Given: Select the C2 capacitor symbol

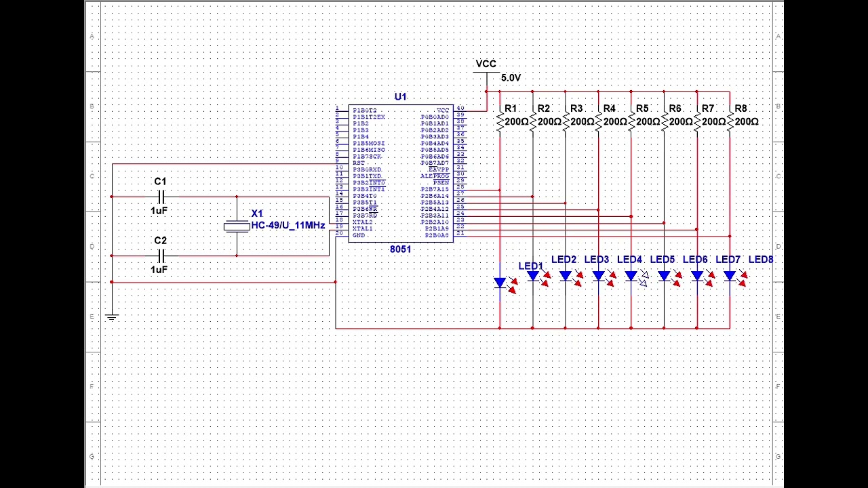Looking at the screenshot, I should tap(161, 256).
